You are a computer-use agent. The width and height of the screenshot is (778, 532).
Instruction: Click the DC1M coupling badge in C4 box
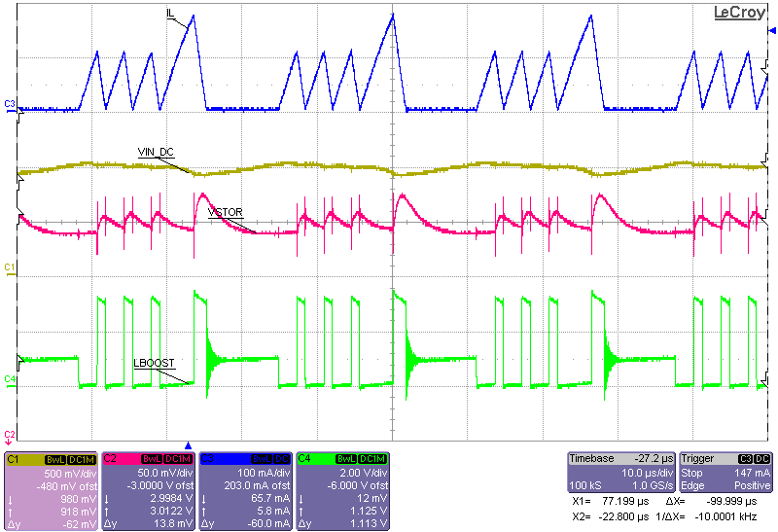(372, 460)
